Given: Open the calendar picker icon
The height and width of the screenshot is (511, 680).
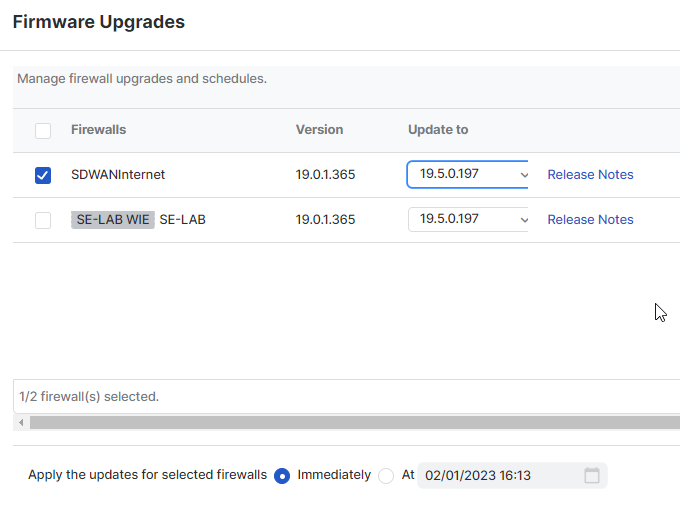Looking at the screenshot, I should point(592,476).
